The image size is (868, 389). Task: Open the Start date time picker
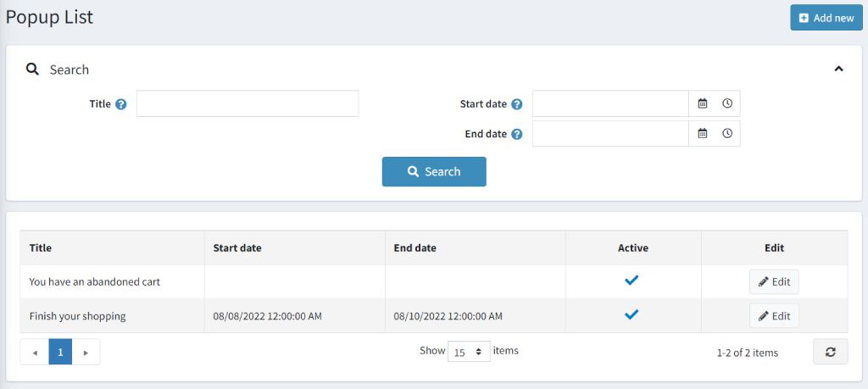click(726, 103)
